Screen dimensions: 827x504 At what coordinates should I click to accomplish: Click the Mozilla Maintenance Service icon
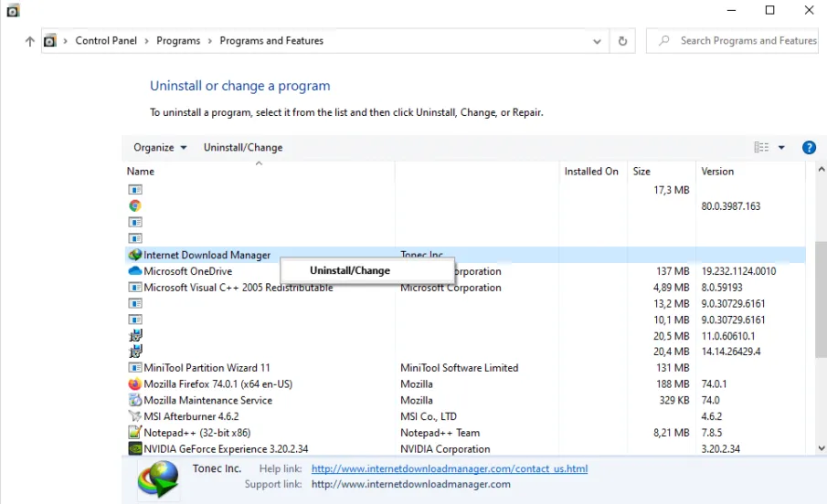[135, 400]
